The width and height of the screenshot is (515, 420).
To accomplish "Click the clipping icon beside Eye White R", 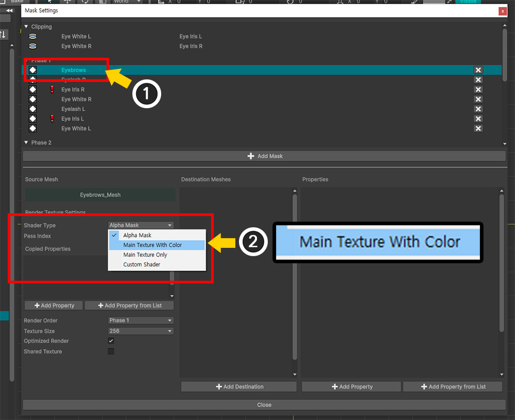I will [x=33, y=46].
